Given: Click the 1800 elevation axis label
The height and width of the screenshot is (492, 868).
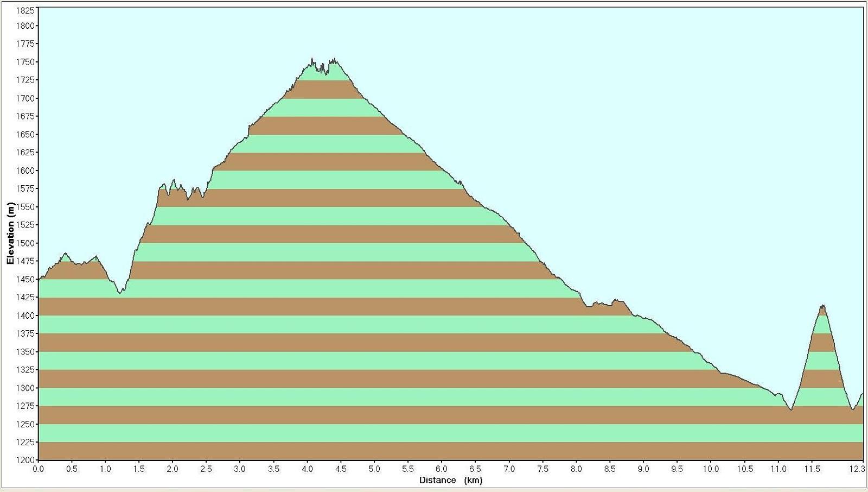Looking at the screenshot, I should (x=25, y=26).
